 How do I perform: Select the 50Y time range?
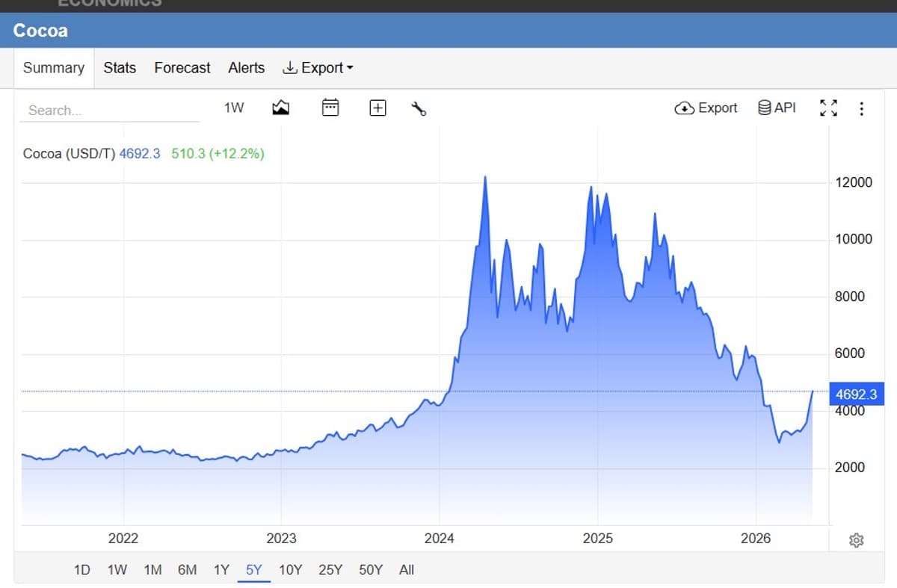[371, 570]
